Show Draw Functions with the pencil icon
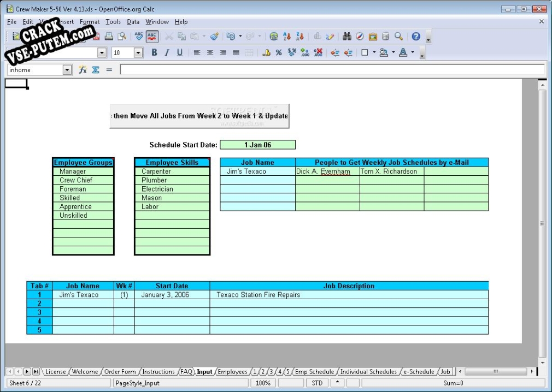 click(330, 36)
